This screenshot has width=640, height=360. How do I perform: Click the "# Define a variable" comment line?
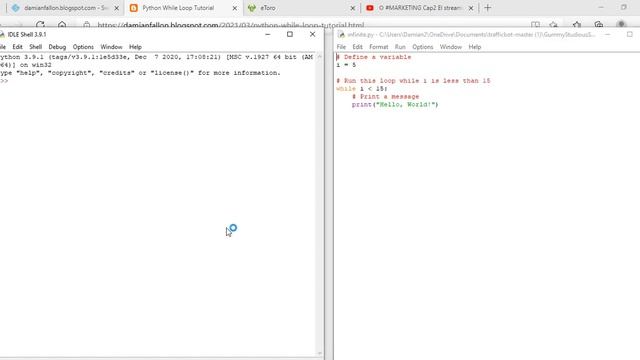coord(373,57)
